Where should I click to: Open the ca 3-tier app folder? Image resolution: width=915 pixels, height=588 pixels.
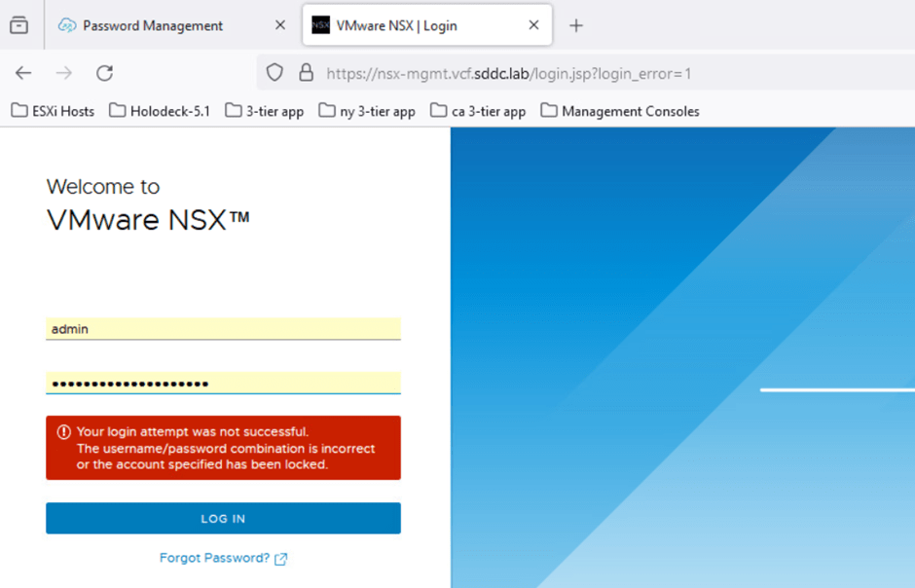(x=478, y=111)
